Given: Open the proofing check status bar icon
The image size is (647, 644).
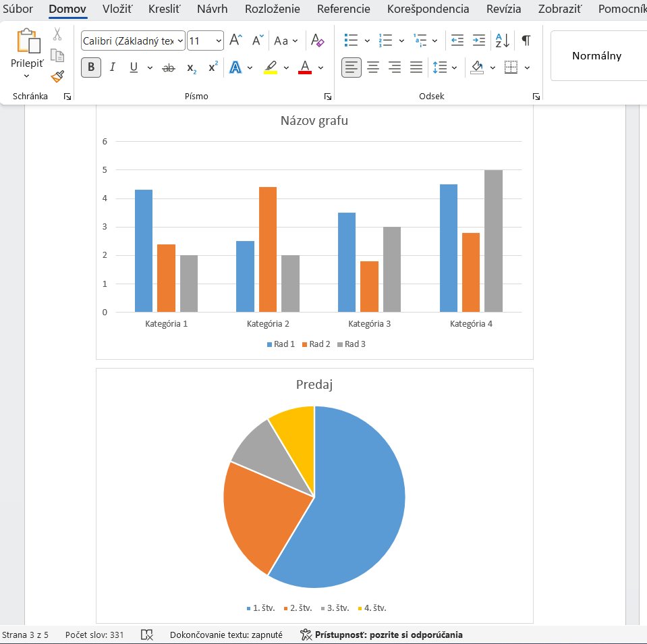Looking at the screenshot, I should [147, 635].
